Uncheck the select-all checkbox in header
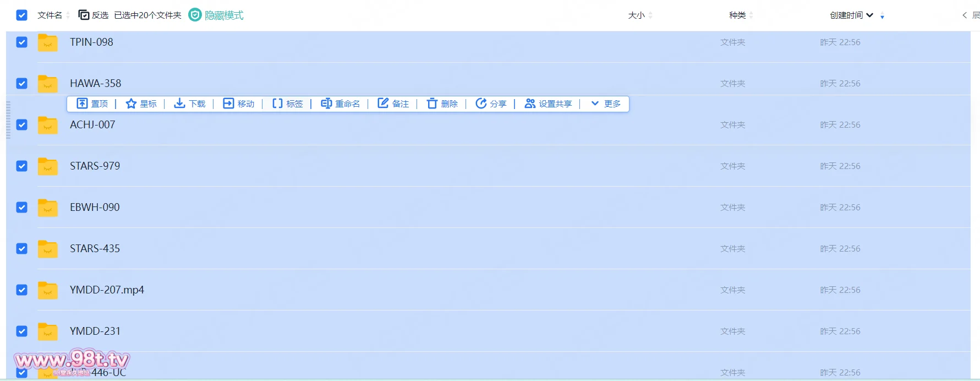Image resolution: width=980 pixels, height=381 pixels. (x=22, y=15)
